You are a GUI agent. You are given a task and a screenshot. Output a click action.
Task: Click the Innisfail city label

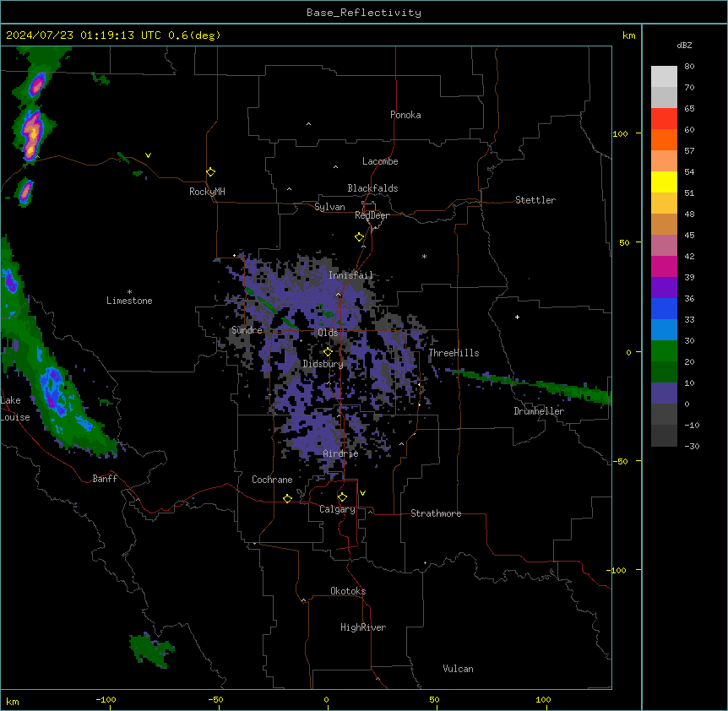tap(350, 275)
